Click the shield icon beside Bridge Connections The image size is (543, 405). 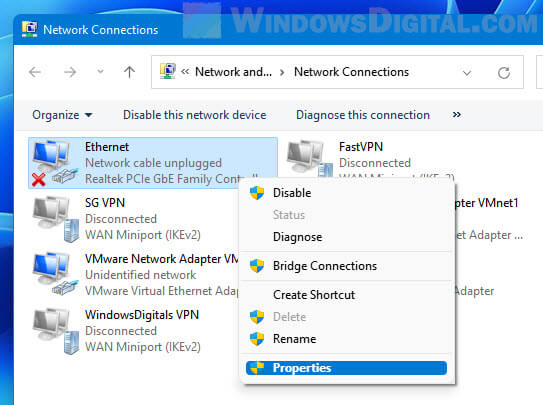[x=257, y=266]
